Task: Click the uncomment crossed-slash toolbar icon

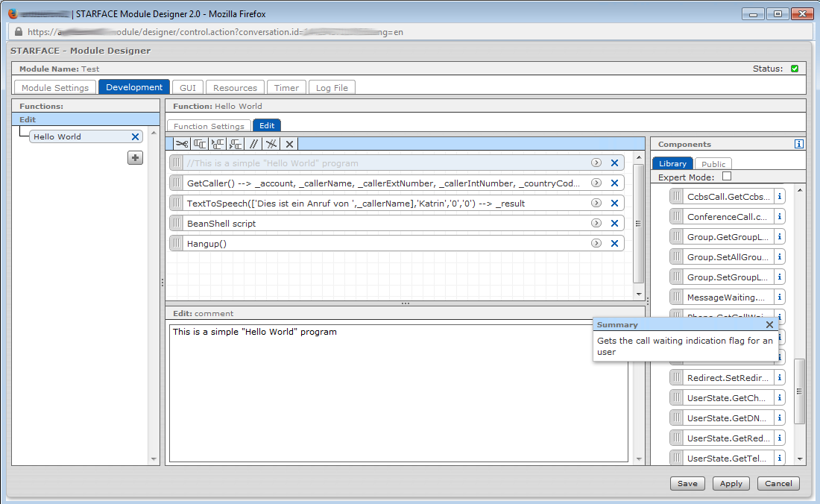Action: coord(271,144)
